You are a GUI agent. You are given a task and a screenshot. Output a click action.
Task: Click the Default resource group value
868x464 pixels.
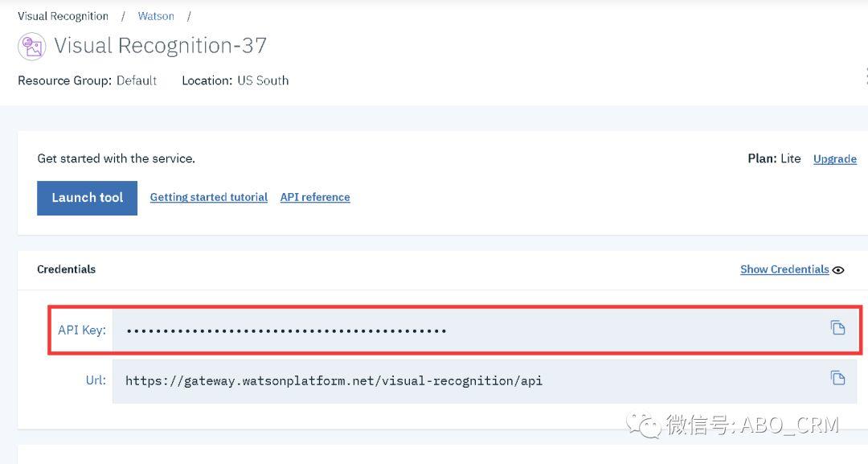tap(137, 81)
